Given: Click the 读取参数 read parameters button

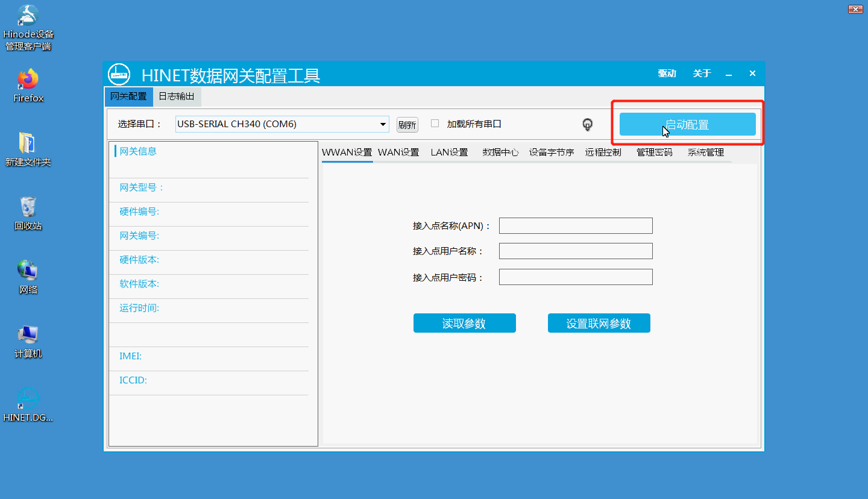Looking at the screenshot, I should (x=464, y=323).
